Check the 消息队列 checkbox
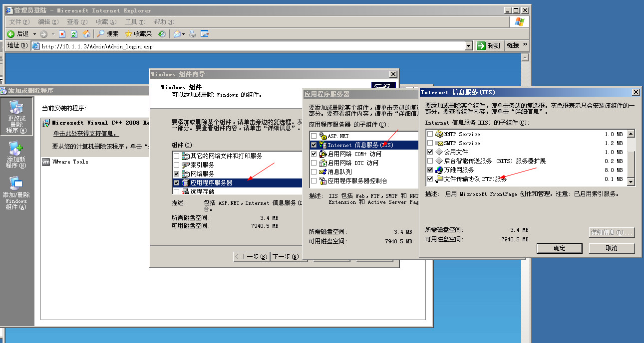The image size is (644, 343). tap(314, 171)
